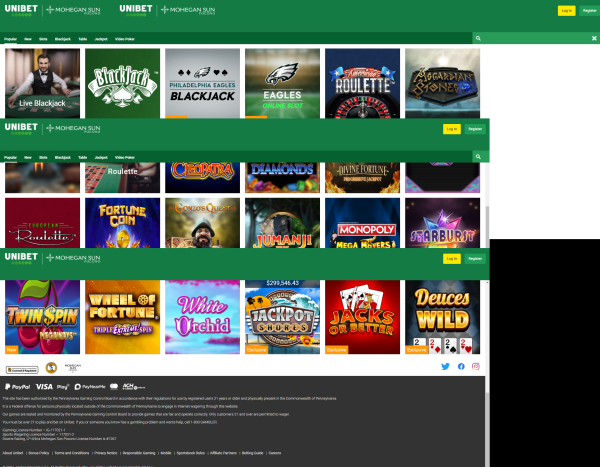Screen dimensions: 600x467
Task: Open Unibet's Twitter page via the bird icon
Action: pos(445,366)
